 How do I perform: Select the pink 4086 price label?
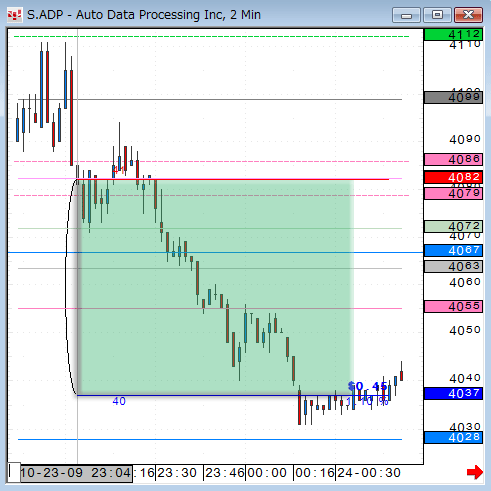[453, 159]
